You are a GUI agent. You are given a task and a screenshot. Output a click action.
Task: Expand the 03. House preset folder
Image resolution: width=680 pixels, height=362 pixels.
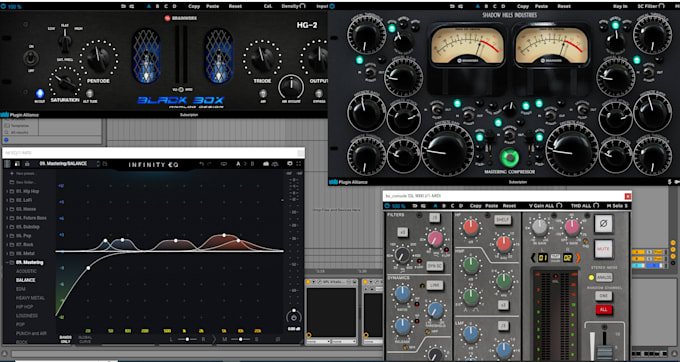pos(7,209)
